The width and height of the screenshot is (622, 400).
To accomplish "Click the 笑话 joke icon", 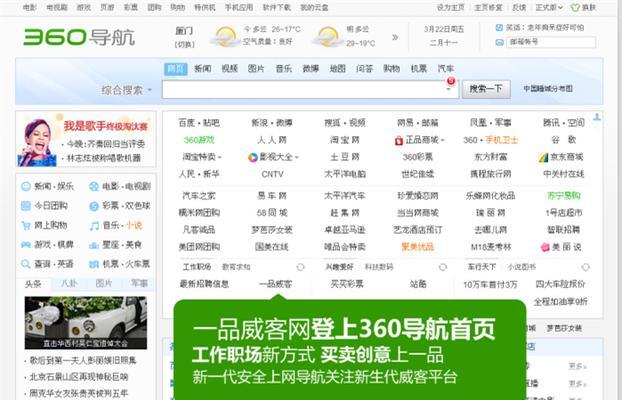I will point(499,28).
